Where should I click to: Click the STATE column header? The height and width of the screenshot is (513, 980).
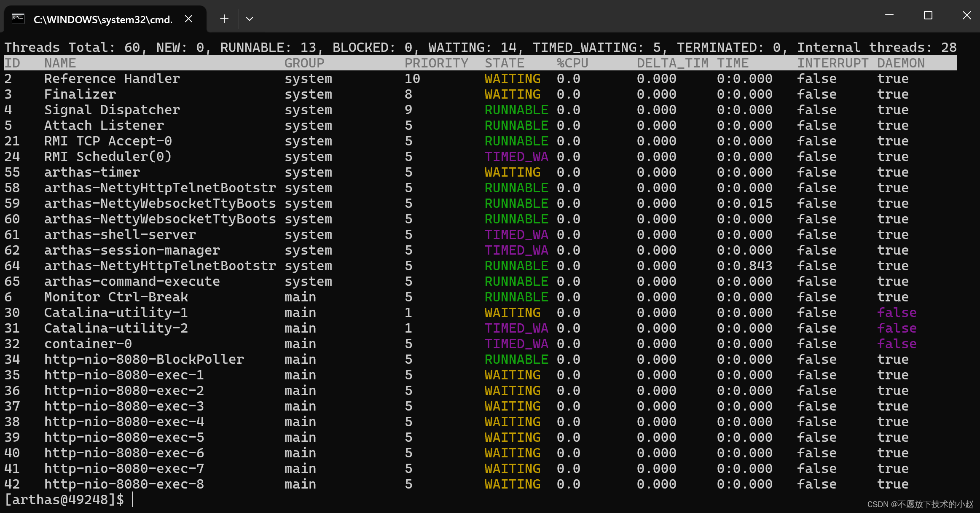tap(504, 63)
